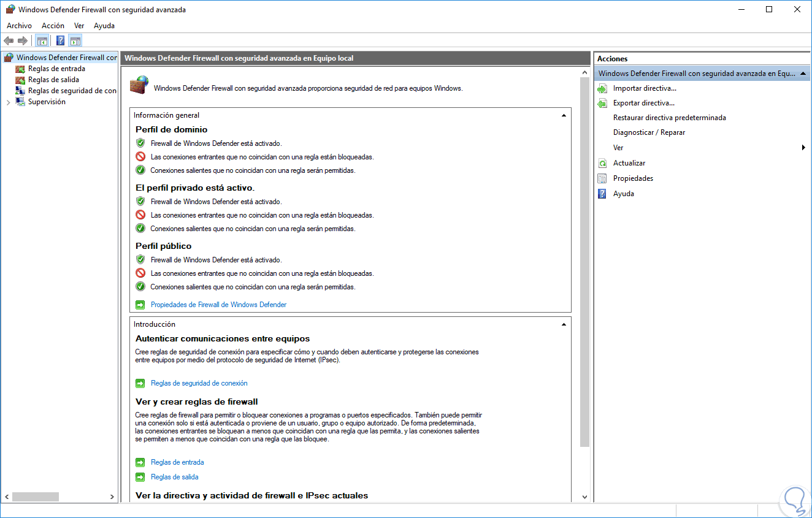Select Windows Defender Firewall root tree node

click(x=67, y=58)
